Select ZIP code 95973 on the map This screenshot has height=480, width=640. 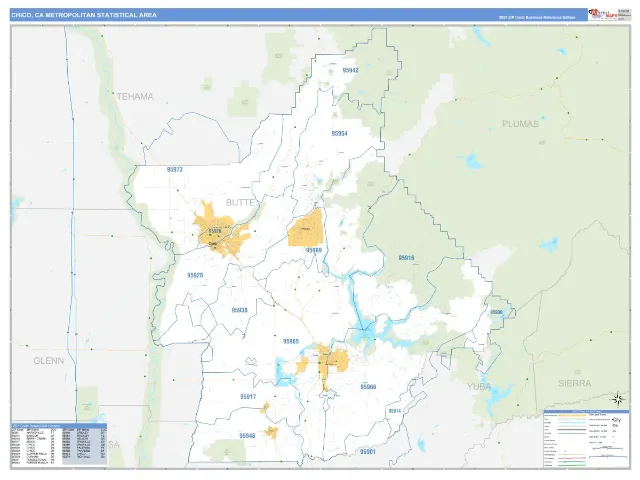click(175, 169)
